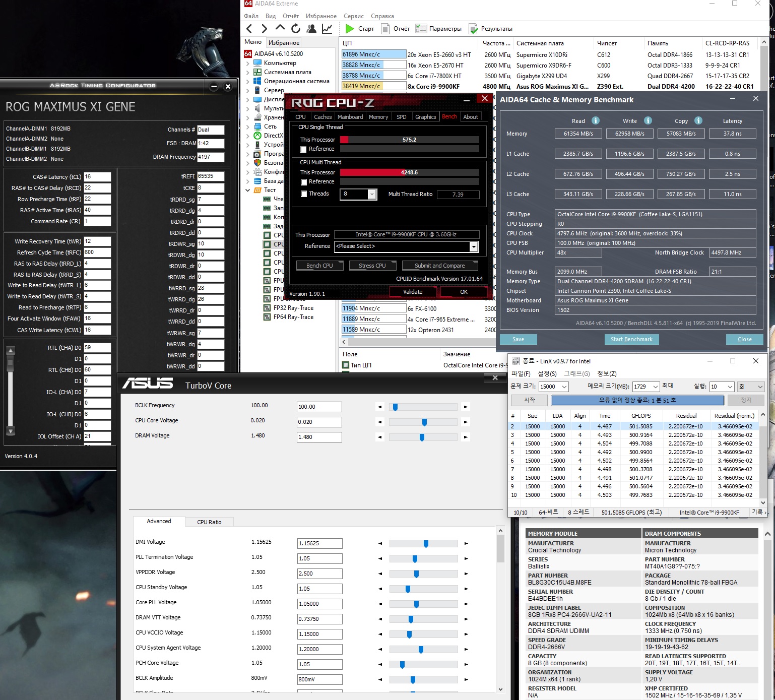Viewport: 775px width, 700px height.
Task: Open Сервис menu in AIDA64
Action: (354, 16)
